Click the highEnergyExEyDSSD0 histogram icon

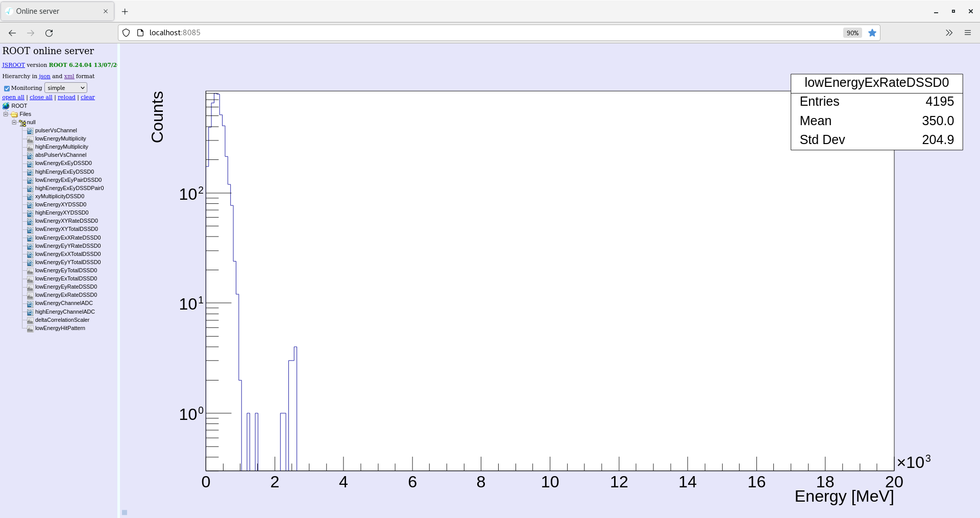point(30,172)
